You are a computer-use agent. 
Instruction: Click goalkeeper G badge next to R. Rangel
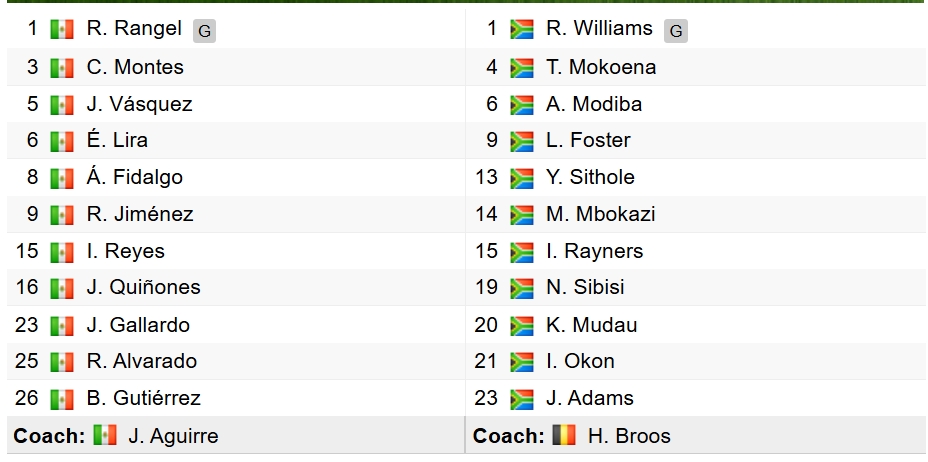[204, 31]
